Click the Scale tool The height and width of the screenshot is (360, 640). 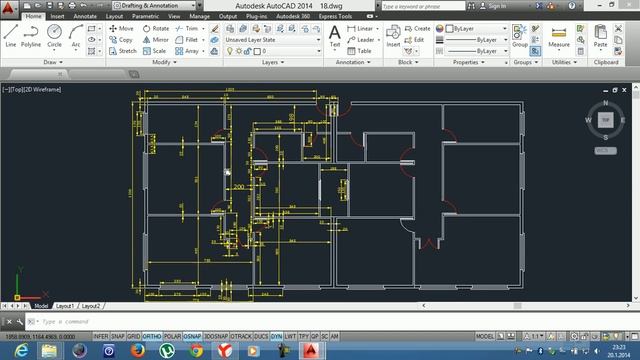click(x=154, y=51)
